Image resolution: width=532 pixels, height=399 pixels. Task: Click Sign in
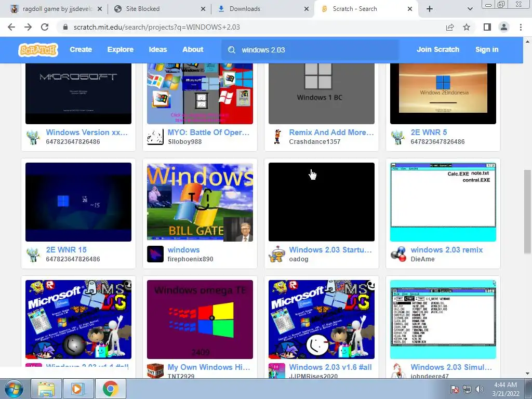tap(487, 49)
